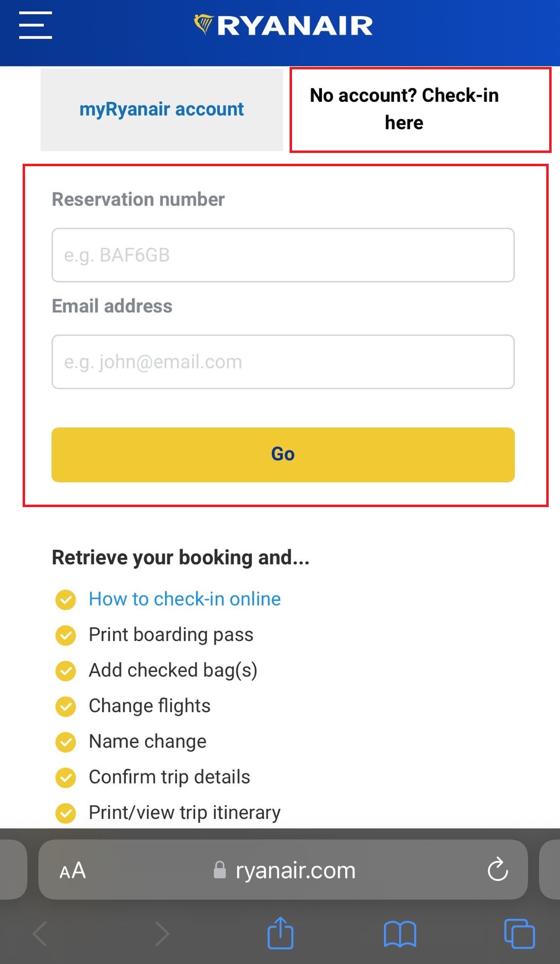
Task: Tap the text size AA icon
Action: coord(72,870)
